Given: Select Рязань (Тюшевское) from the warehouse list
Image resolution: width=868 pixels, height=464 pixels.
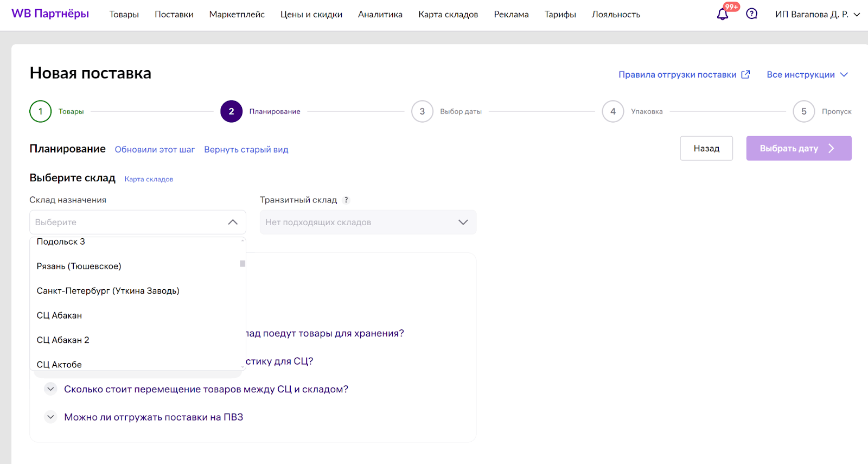Looking at the screenshot, I should (x=79, y=266).
